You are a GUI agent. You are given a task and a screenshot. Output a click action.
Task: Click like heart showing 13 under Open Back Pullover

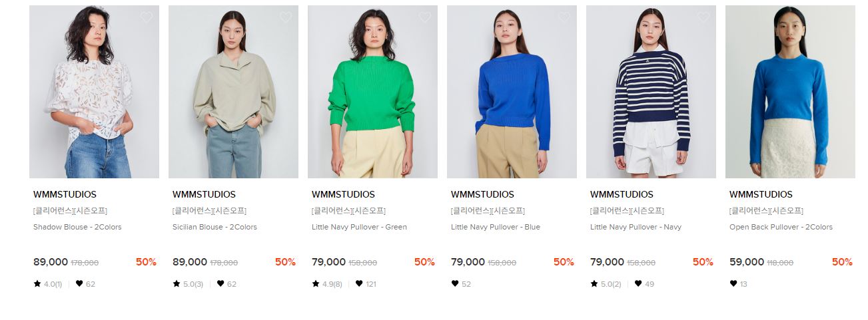733,284
